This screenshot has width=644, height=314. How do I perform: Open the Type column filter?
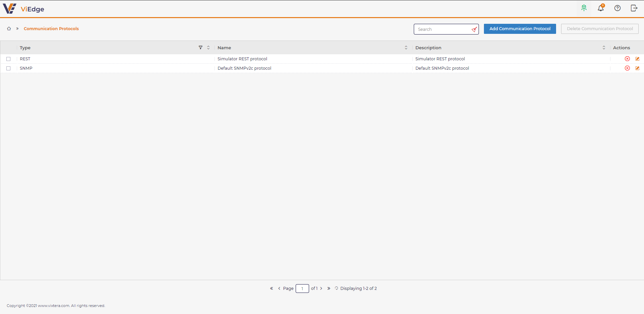200,48
